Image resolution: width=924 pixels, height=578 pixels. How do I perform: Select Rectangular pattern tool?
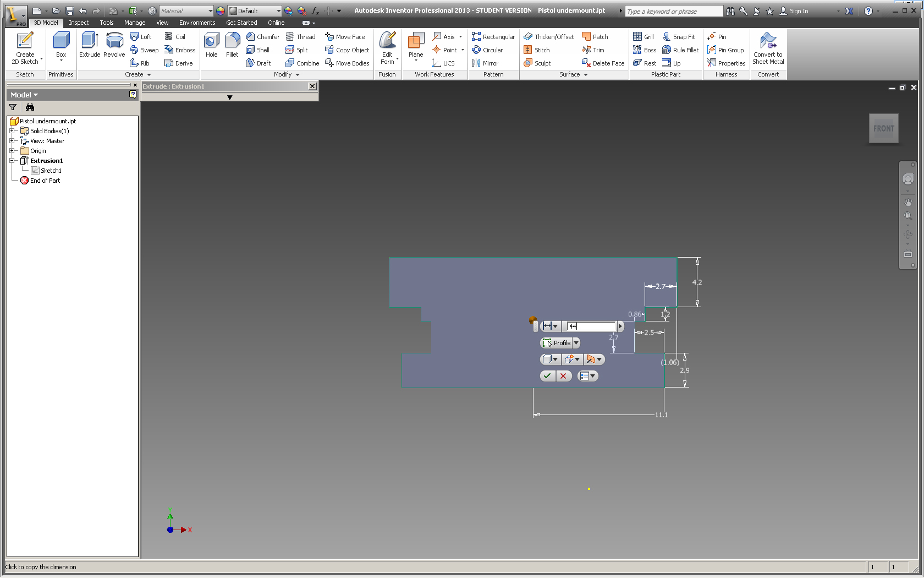493,37
